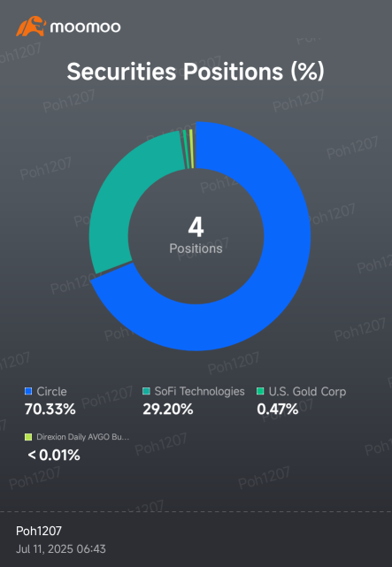This screenshot has width=392, height=567.
Task: Click the Poh1207 username in footer
Action: click(x=39, y=531)
